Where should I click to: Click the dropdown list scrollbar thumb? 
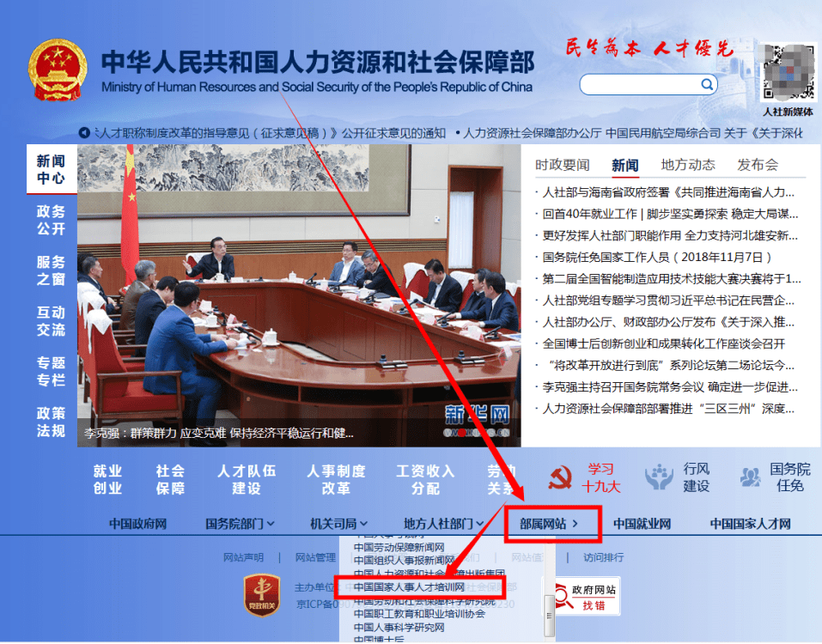coord(549,614)
